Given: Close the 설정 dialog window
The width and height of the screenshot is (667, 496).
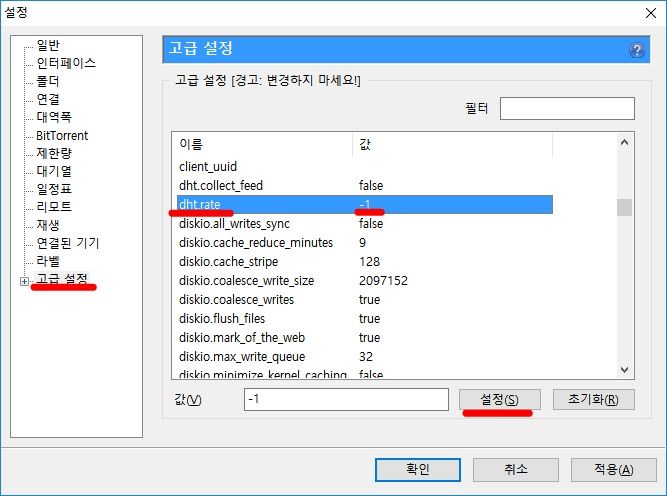Looking at the screenshot, I should coord(650,13).
